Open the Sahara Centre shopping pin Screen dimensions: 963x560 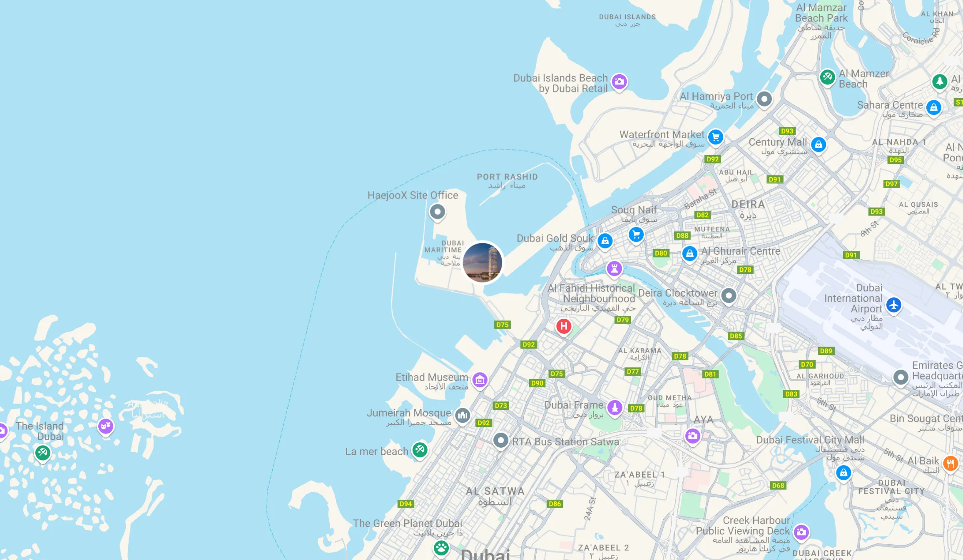click(933, 108)
